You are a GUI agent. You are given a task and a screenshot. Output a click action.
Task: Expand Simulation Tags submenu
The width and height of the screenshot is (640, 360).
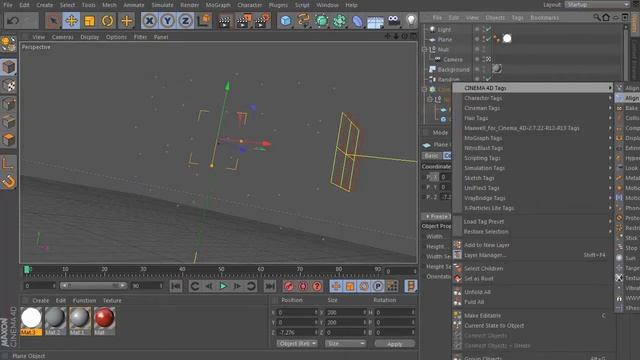tap(533, 168)
